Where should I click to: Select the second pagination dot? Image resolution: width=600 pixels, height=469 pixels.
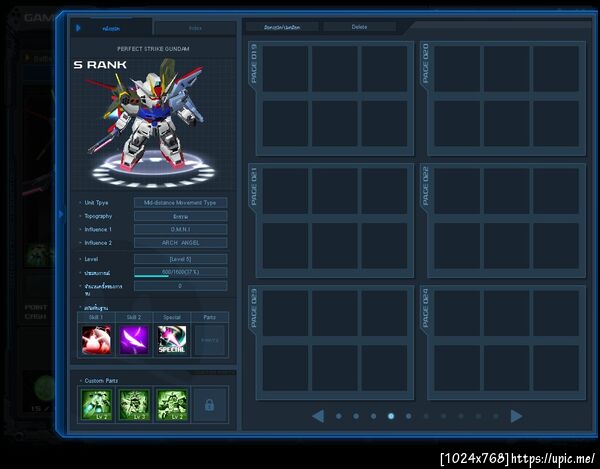pyautogui.click(x=356, y=416)
